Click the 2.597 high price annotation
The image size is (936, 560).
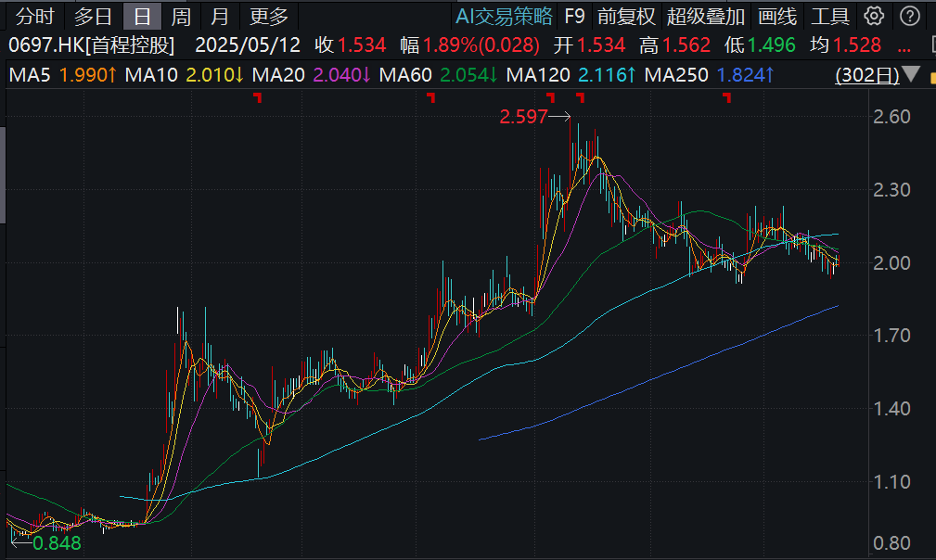(523, 117)
